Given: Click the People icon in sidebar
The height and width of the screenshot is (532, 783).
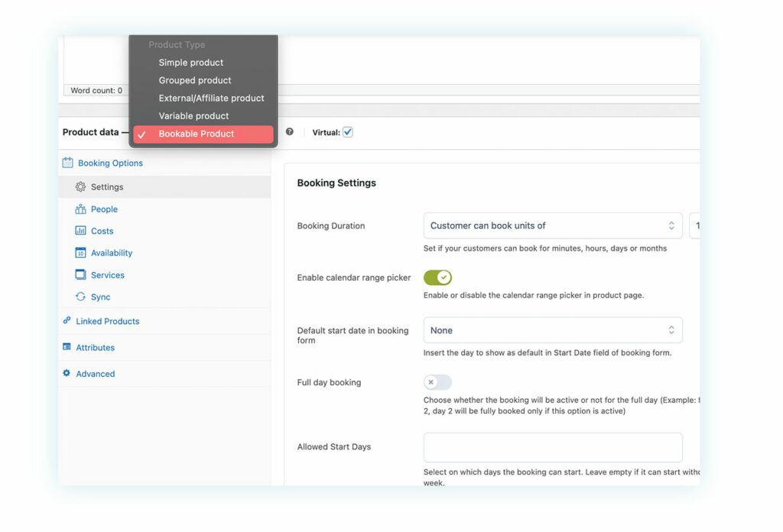Looking at the screenshot, I should click(80, 209).
